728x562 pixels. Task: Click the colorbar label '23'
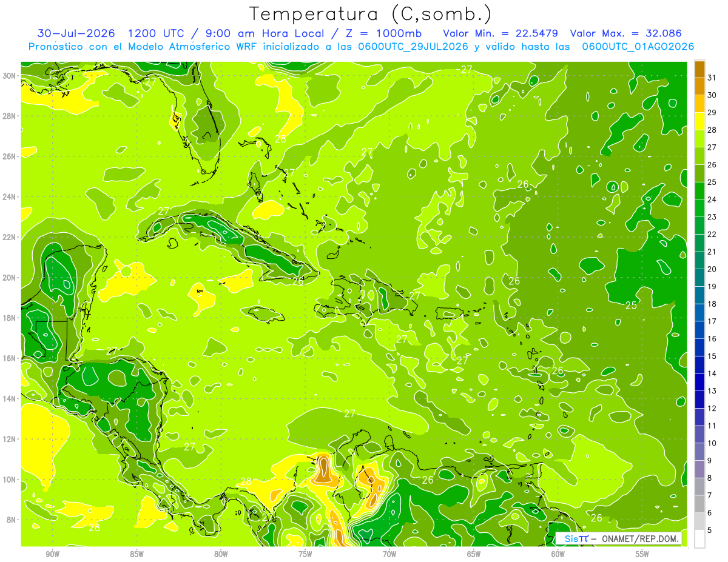(x=712, y=217)
